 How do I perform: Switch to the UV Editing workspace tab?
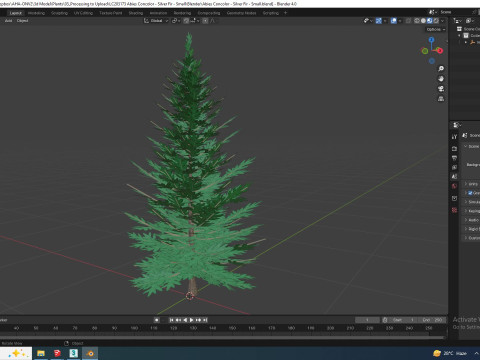(83, 13)
